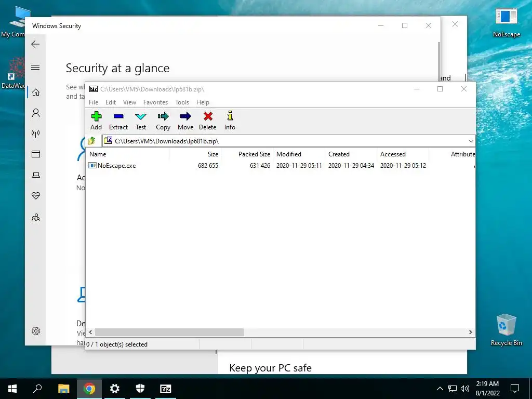Open Firewall & network protection sidebar icon

(36, 134)
